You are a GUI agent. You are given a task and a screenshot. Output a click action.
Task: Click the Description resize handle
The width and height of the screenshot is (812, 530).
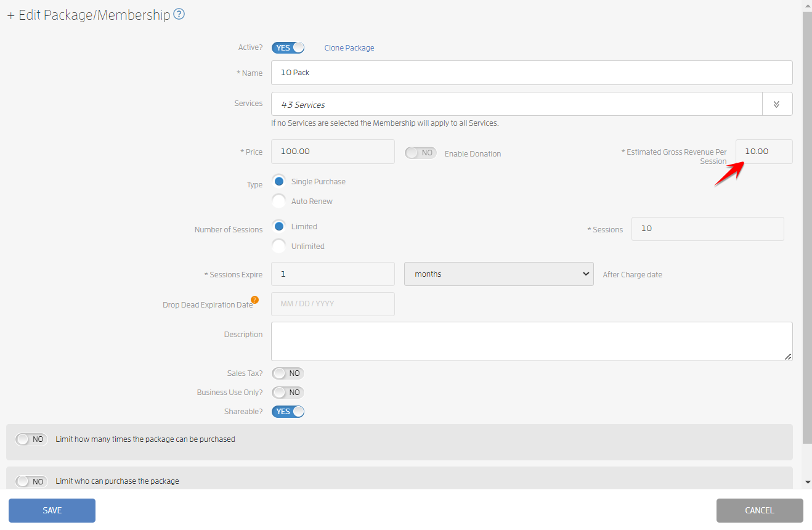[788, 356]
